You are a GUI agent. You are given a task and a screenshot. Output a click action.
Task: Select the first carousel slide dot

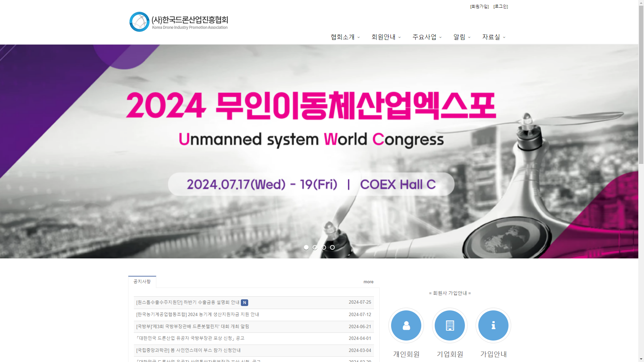point(306,247)
